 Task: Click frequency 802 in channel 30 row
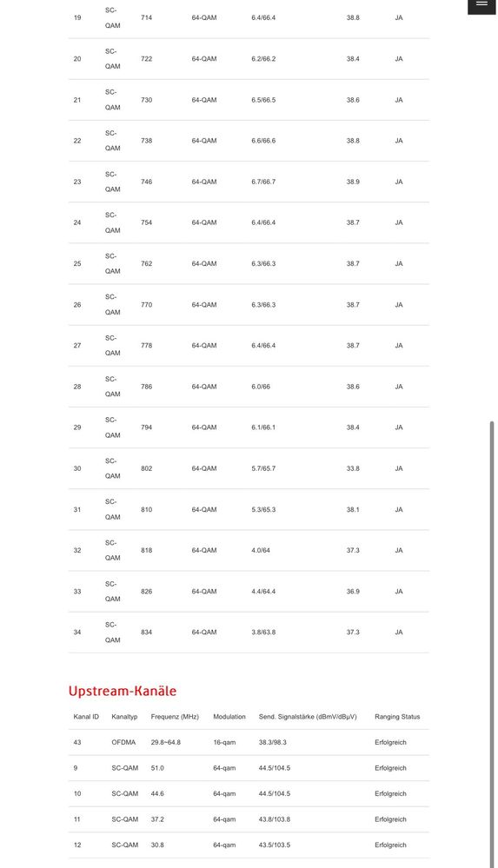click(146, 468)
